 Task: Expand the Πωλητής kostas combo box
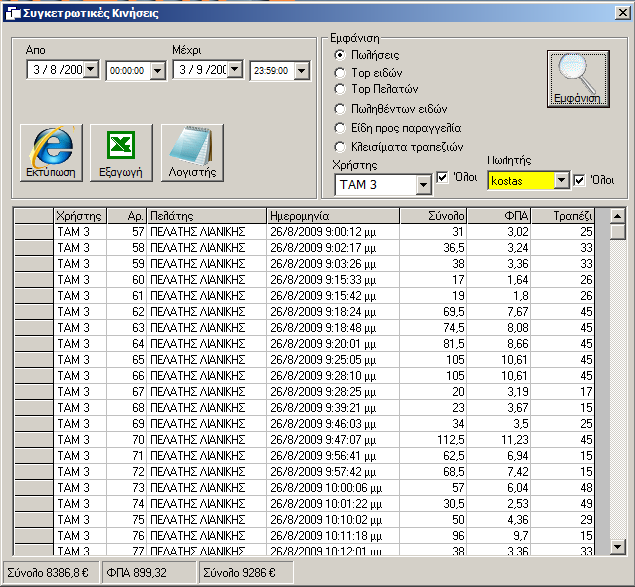[562, 180]
